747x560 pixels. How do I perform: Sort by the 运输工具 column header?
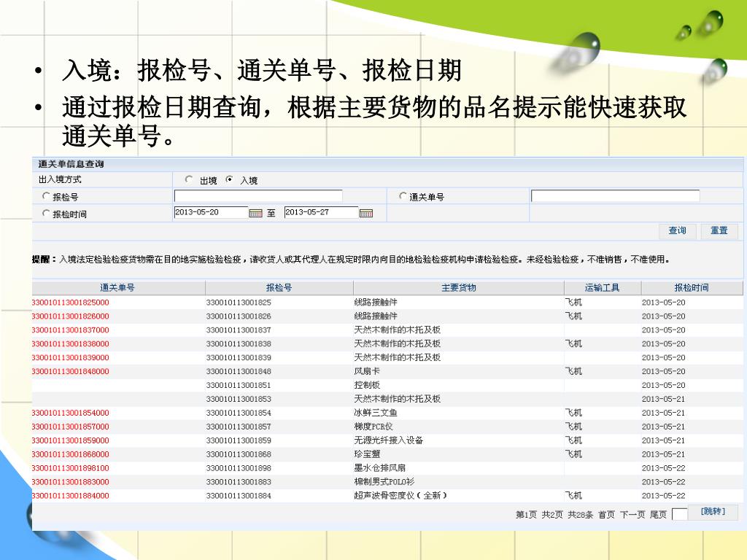click(x=603, y=287)
